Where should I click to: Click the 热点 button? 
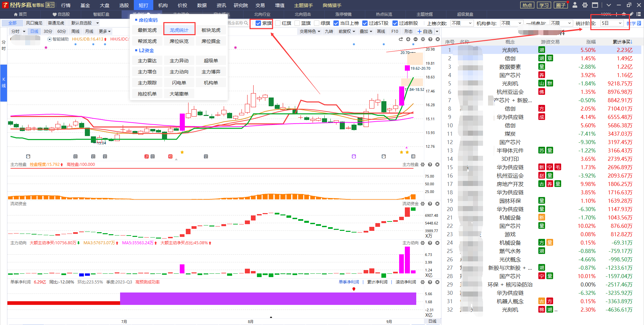coord(527,5)
